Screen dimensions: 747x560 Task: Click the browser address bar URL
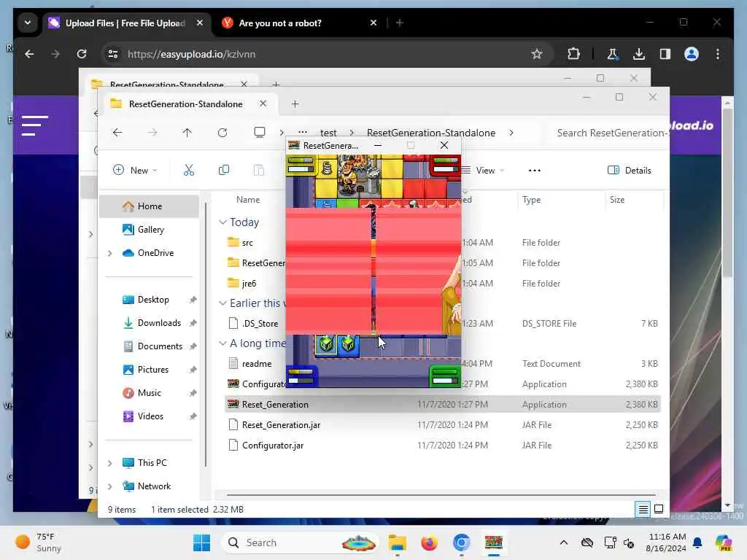(x=192, y=54)
